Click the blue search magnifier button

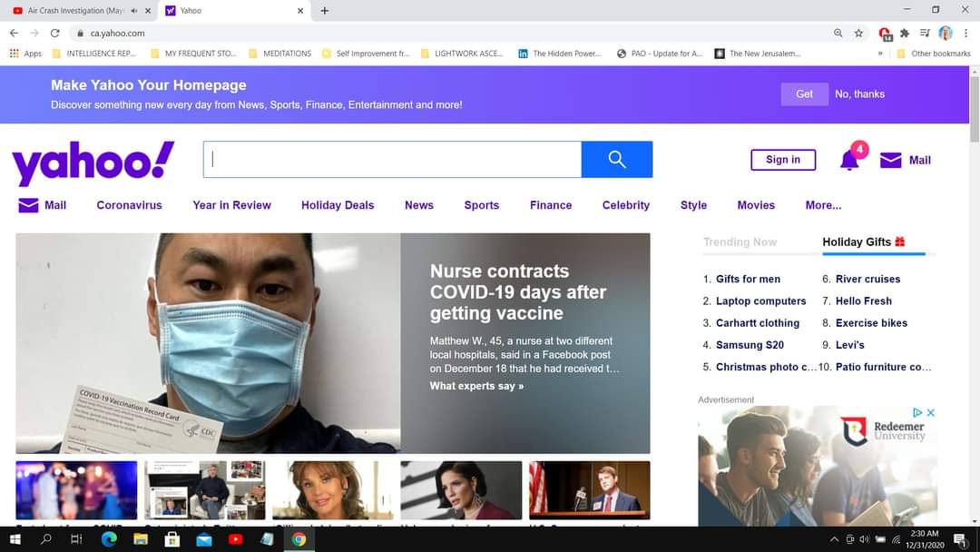(617, 160)
